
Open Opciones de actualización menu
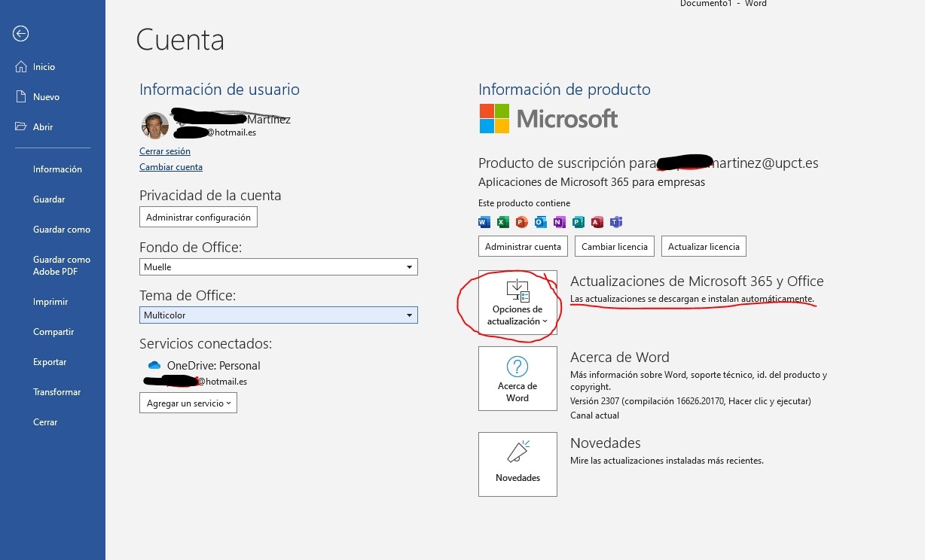pos(517,303)
